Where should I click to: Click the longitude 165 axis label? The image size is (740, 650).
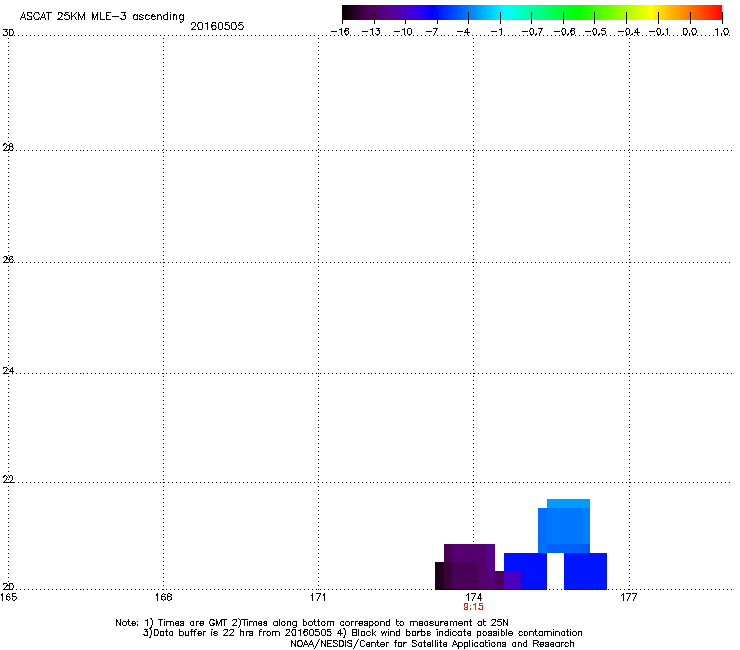click(9, 597)
